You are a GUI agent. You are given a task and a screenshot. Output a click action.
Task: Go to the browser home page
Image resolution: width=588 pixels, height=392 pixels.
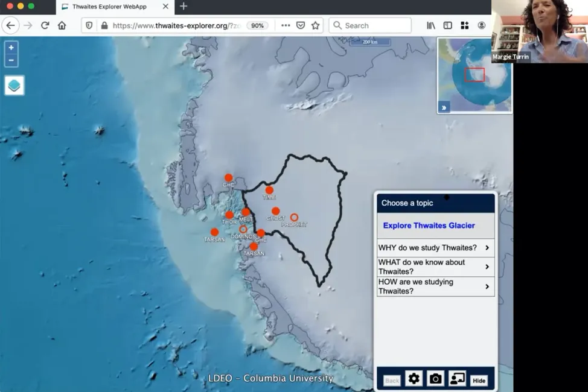click(62, 25)
